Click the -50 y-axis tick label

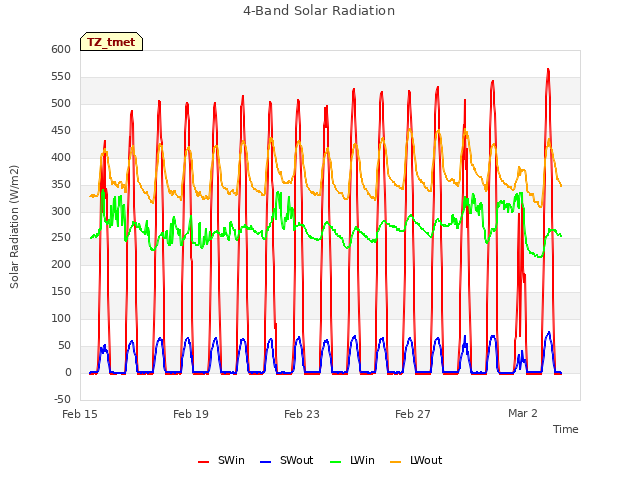coord(62,399)
